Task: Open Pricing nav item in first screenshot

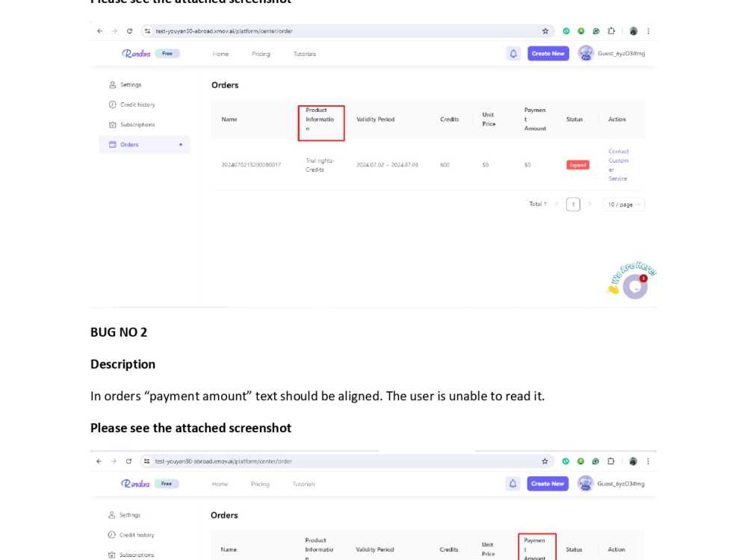Action: click(x=261, y=54)
